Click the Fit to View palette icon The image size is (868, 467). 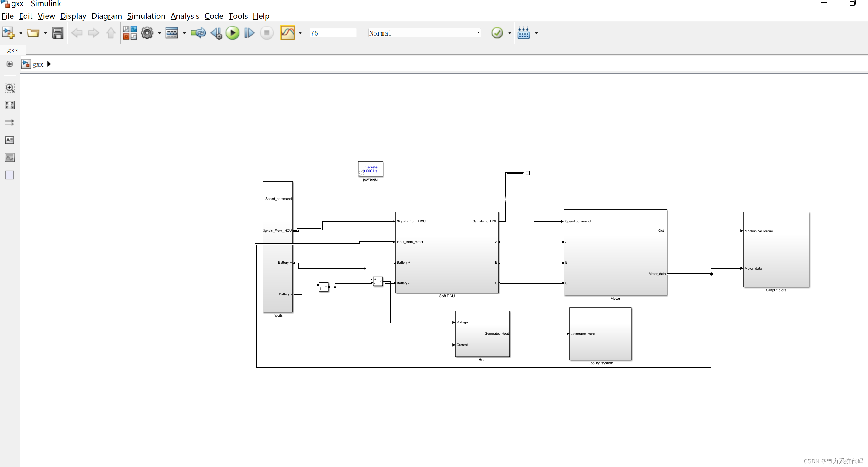pyautogui.click(x=9, y=105)
